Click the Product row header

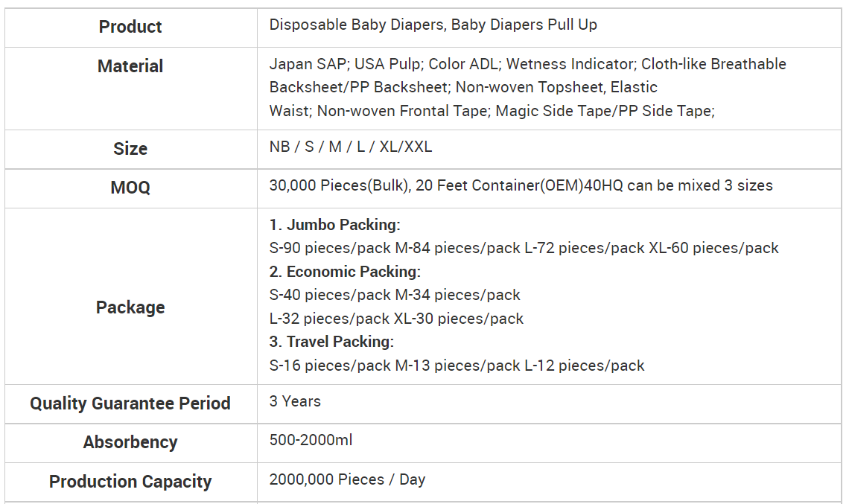130,27
